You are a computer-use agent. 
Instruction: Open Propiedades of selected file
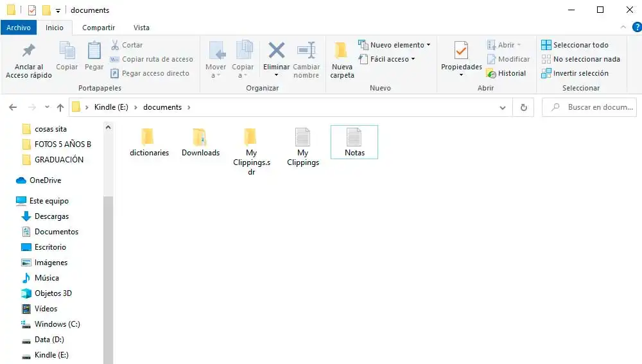461,55
